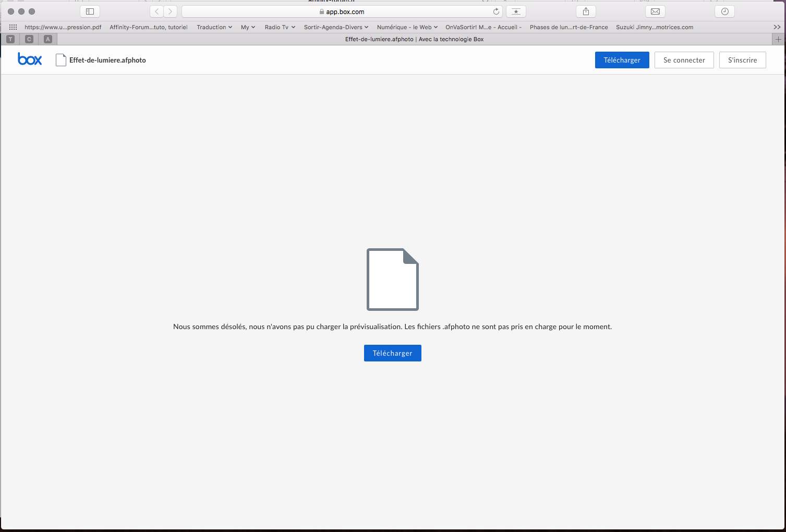
Task: Expand the Traduction bookmarks folder
Action: (214, 27)
